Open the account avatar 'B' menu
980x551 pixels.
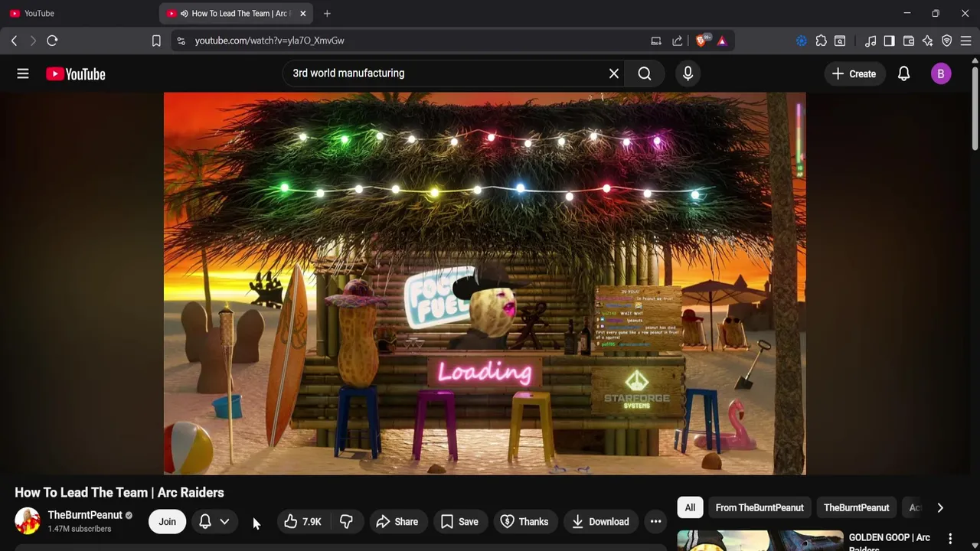pyautogui.click(x=941, y=73)
